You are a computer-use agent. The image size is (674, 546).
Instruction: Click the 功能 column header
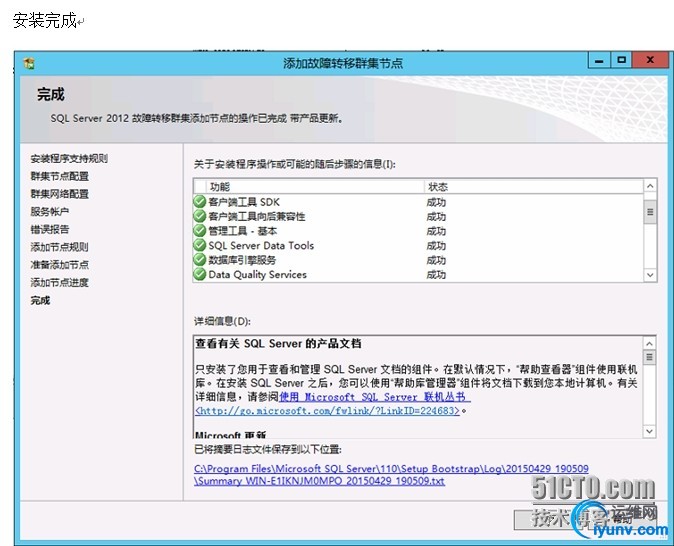pyautogui.click(x=316, y=187)
